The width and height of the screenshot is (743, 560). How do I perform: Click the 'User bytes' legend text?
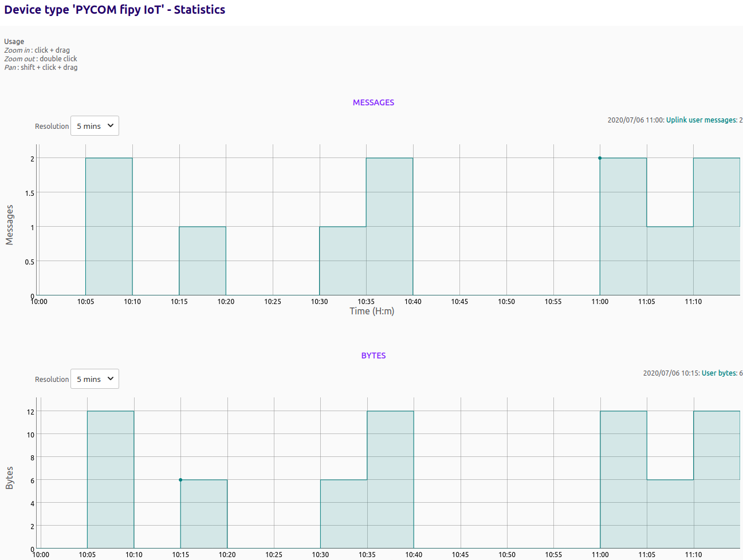pyautogui.click(x=720, y=373)
